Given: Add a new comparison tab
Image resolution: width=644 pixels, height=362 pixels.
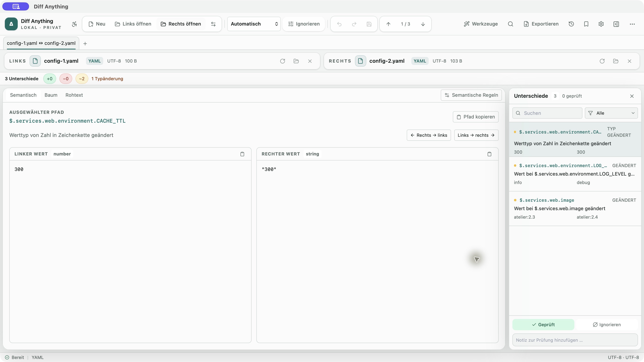Looking at the screenshot, I should 85,43.
